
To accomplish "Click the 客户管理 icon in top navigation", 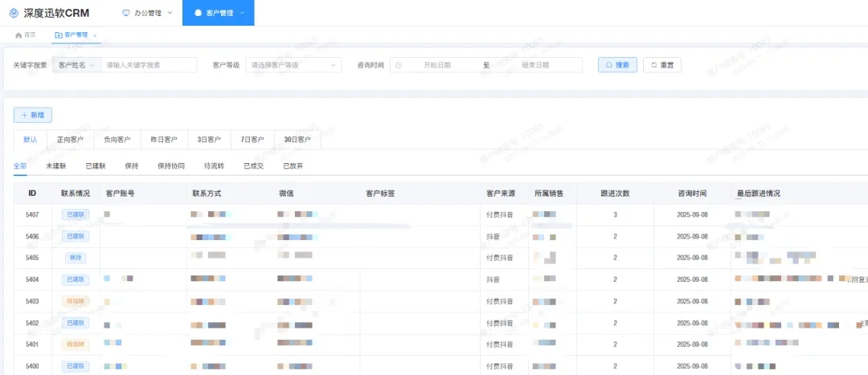I will (x=199, y=13).
